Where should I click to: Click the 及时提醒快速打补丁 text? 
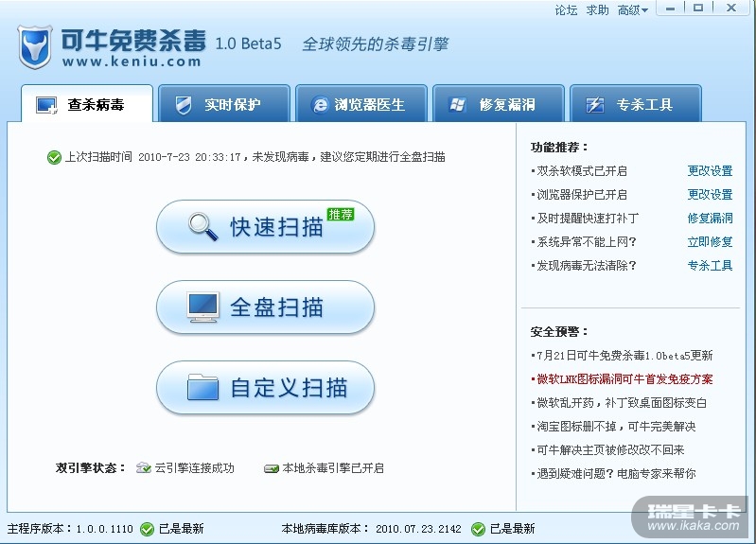point(588,218)
